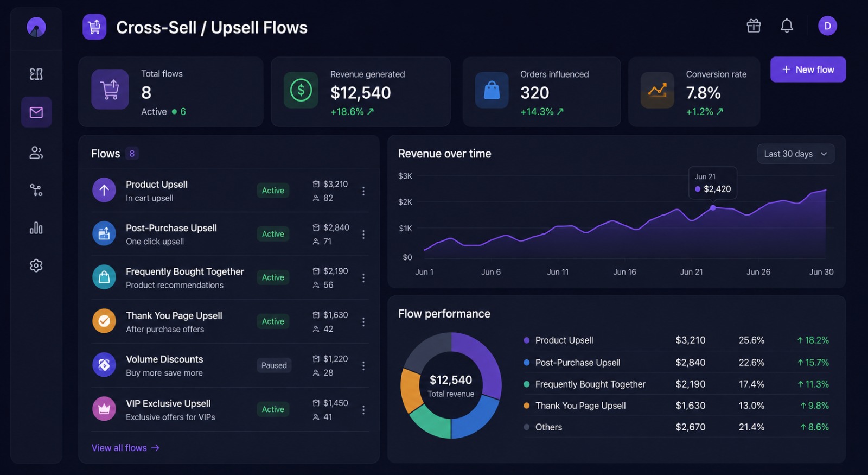Click the Active 6 flows indicator

tap(163, 112)
